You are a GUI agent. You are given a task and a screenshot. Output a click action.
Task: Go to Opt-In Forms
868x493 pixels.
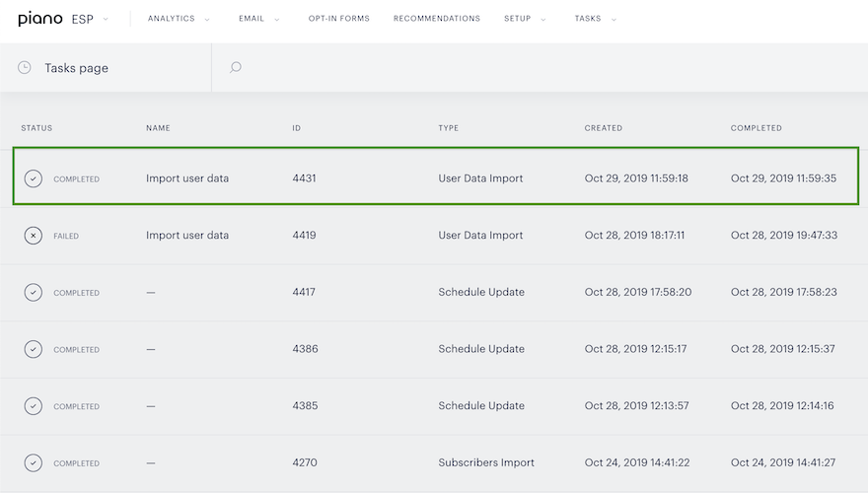pos(338,19)
